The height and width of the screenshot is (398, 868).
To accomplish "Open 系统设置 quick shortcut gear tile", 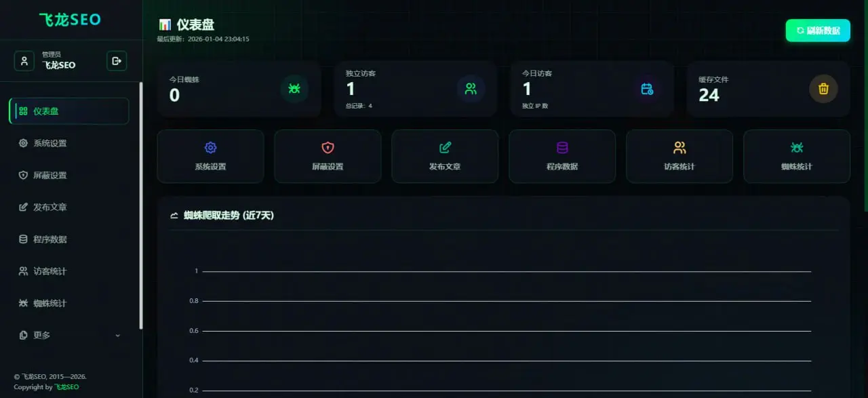I will tap(210, 156).
